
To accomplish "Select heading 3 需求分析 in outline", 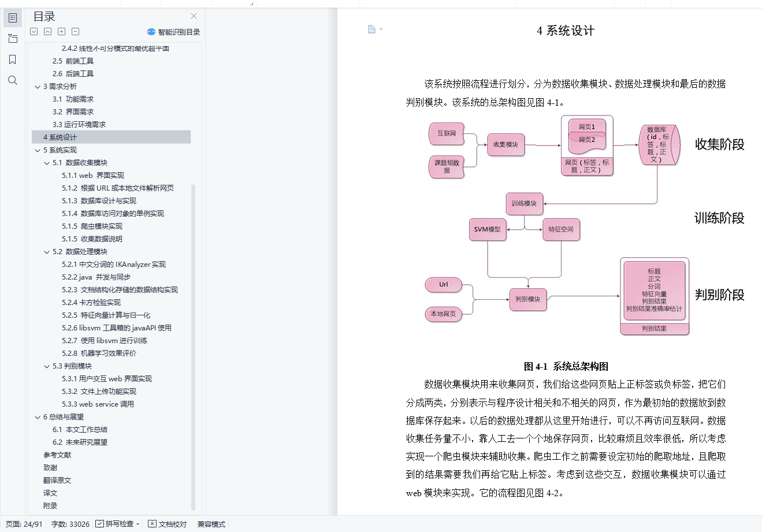I will (x=60, y=87).
